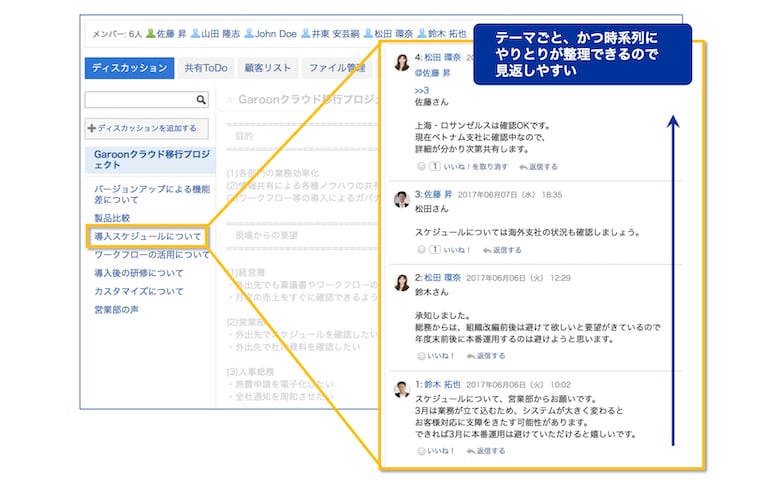Image resolution: width=780 pixels, height=480 pixels.
Task: Click the star icon beside Garoon title
Action: 229,100
